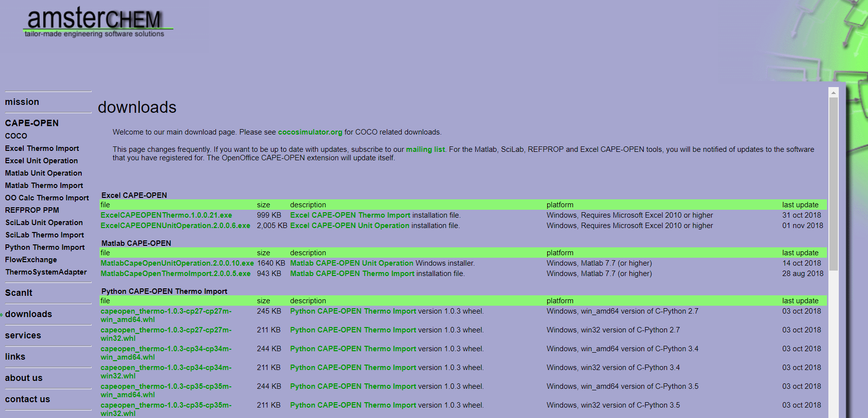Download the cp34 win32 capeopen_thermo wheel
Screen dimensions: 868x418
coord(166,372)
